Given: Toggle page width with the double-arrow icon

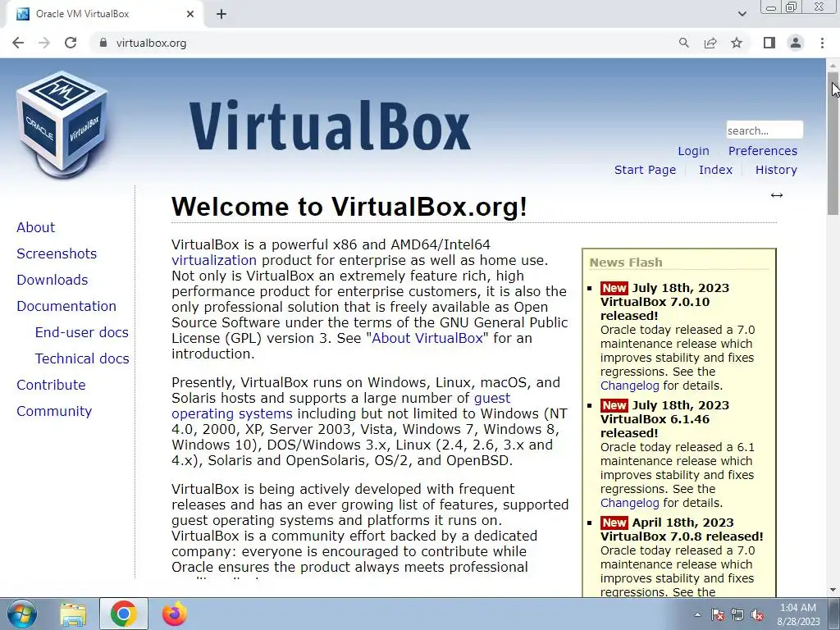Looking at the screenshot, I should click(x=776, y=195).
